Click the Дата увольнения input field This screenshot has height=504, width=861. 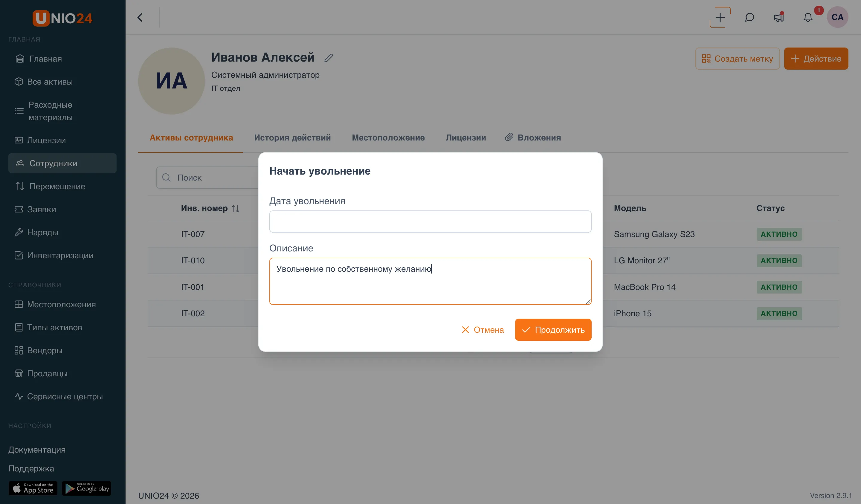(430, 222)
